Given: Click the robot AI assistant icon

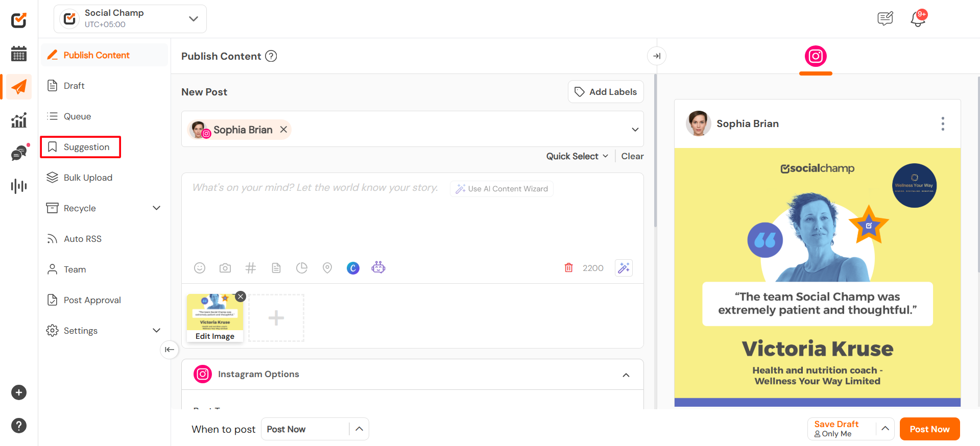Looking at the screenshot, I should (x=378, y=267).
